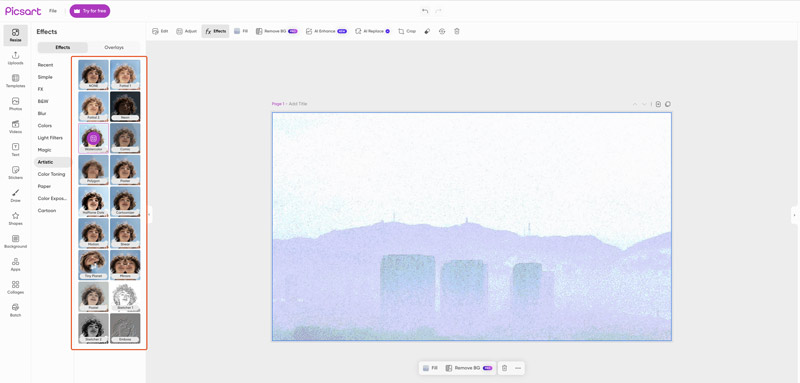Click the fx Effects toolbar button
This screenshot has height=383, width=800.
click(215, 31)
